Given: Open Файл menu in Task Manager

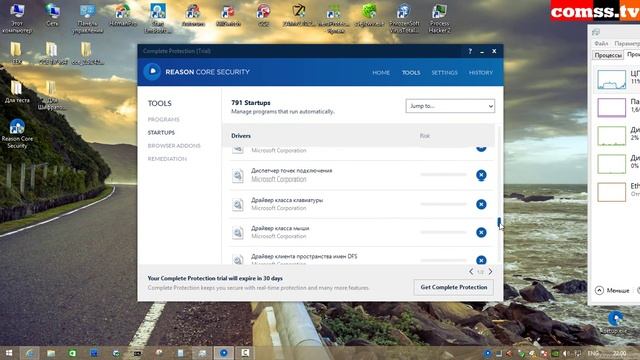Looking at the screenshot, I should point(601,43).
